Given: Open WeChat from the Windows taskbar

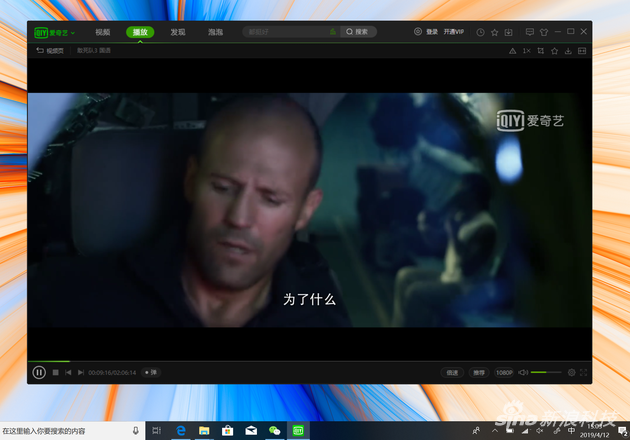Looking at the screenshot, I should click(273, 430).
